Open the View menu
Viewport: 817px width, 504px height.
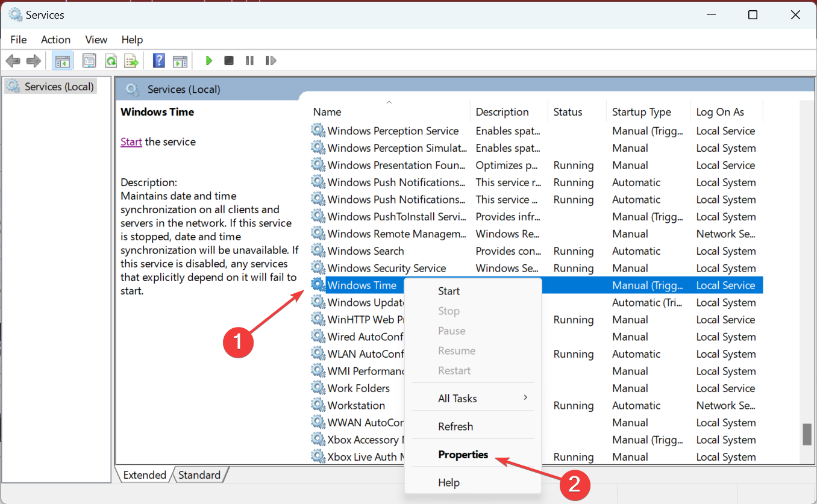coord(96,40)
